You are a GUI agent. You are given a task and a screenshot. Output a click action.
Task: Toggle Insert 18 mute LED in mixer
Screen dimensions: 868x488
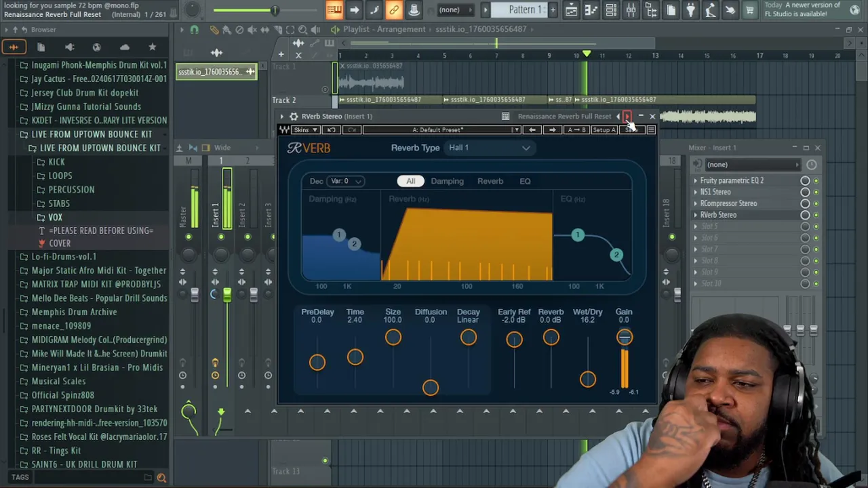(671, 237)
